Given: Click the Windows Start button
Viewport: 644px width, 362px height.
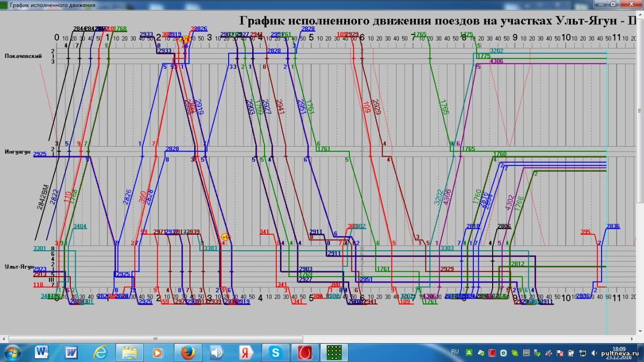Looking at the screenshot, I should pos(12,352).
